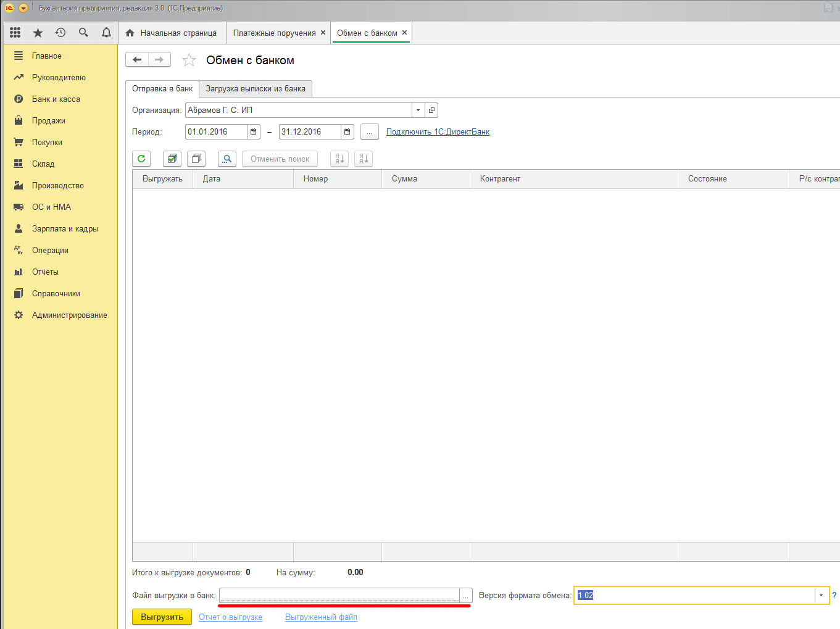The height and width of the screenshot is (629, 840).
Task: Check all documents with the mark-all button
Action: point(172,159)
